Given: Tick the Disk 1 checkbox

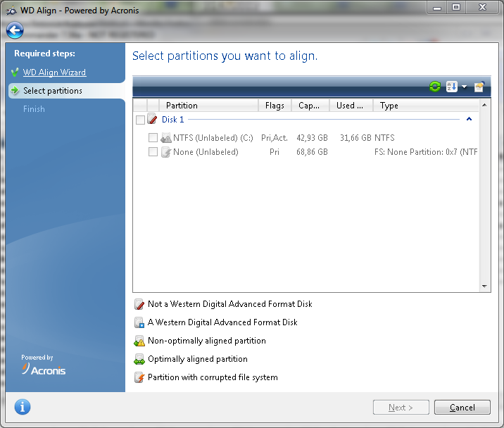Looking at the screenshot, I should (141, 120).
